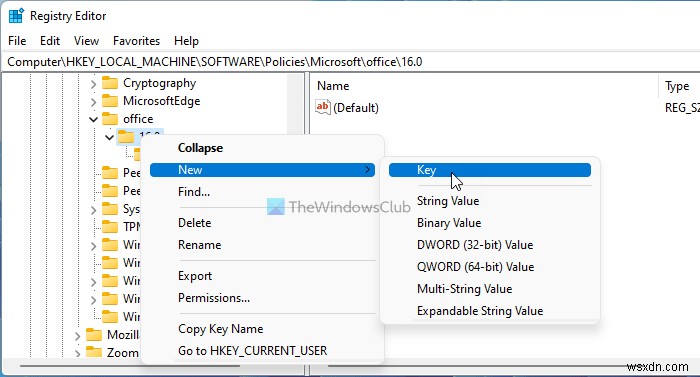Open the Edit menu
Viewport: 700px width, 377px height.
pyautogui.click(x=50, y=41)
